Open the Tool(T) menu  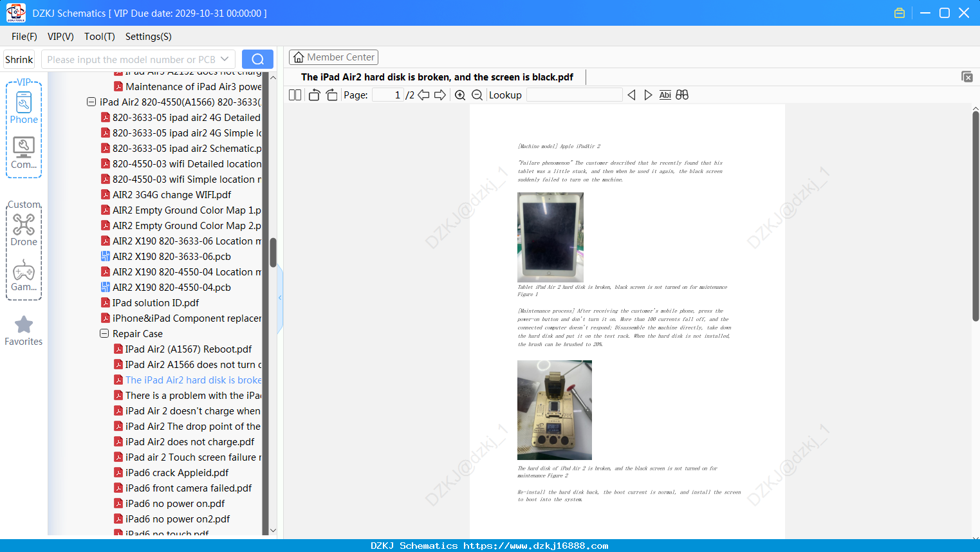[x=100, y=37]
